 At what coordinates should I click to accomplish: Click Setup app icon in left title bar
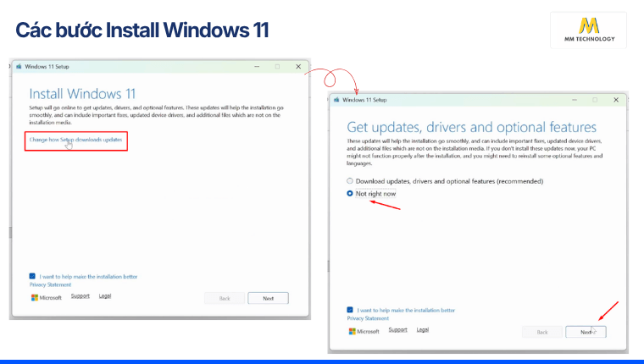pyautogui.click(x=19, y=67)
